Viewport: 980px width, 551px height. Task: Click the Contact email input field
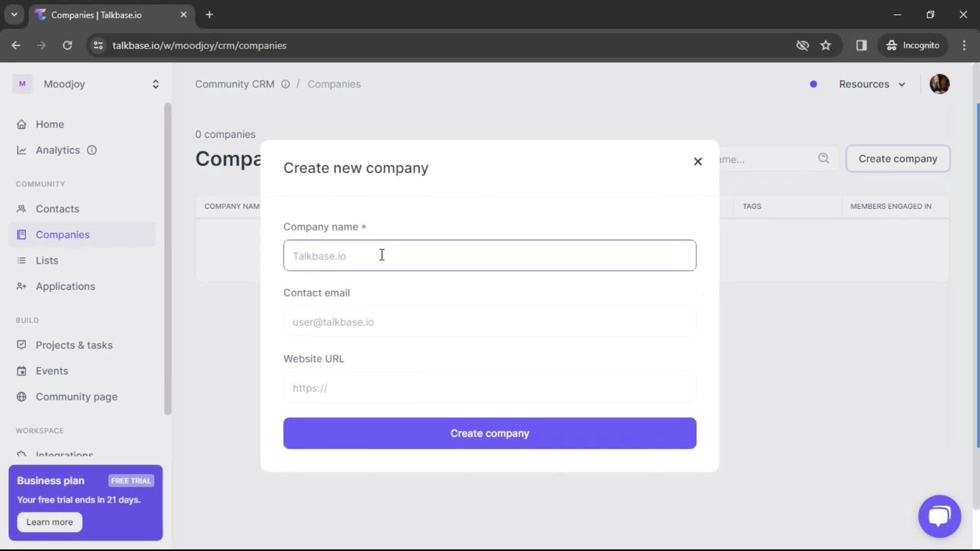coord(489,321)
